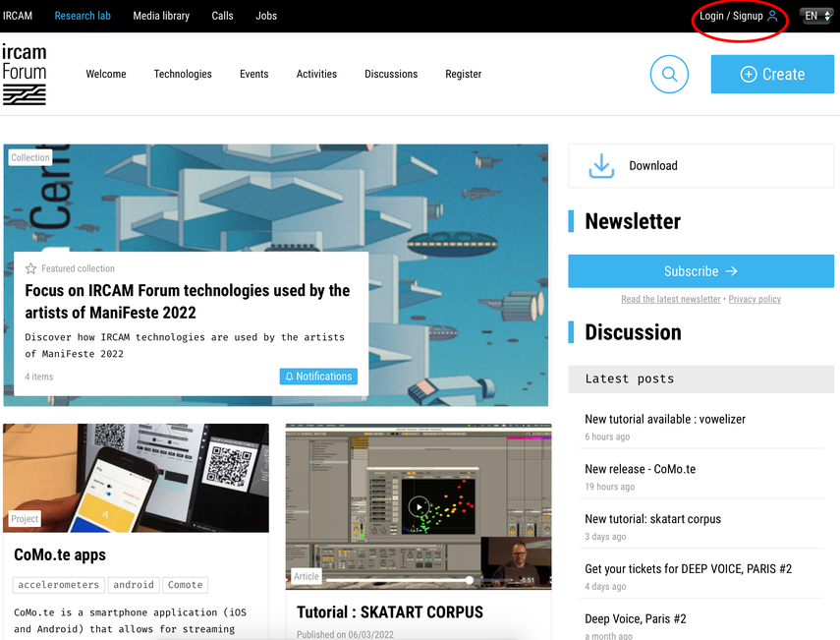
Task: Select the Comote tag
Action: pyautogui.click(x=186, y=585)
